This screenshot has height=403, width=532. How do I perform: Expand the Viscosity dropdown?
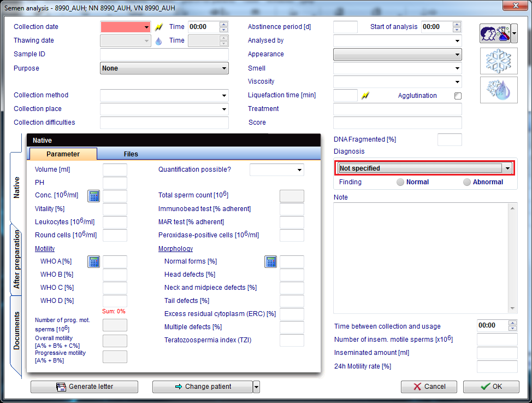click(x=457, y=82)
